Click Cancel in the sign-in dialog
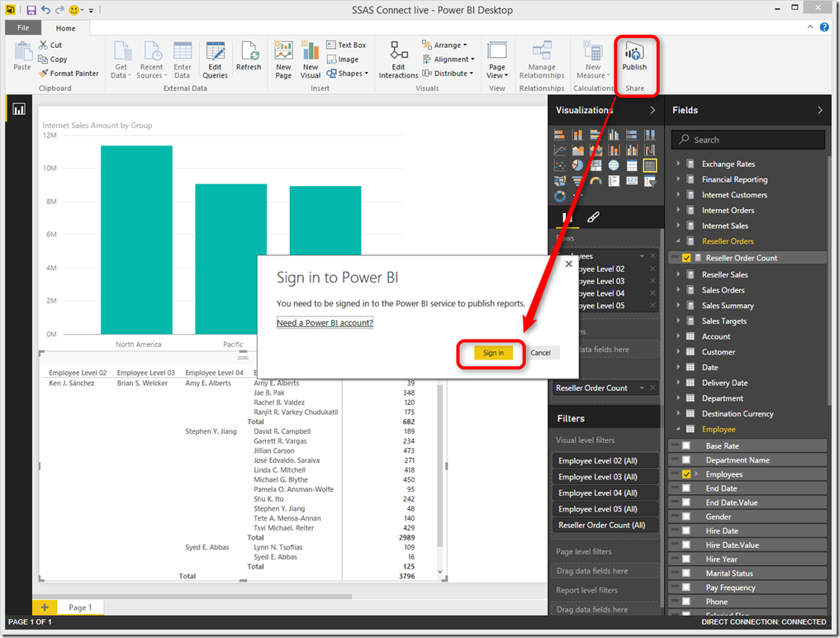 (540, 353)
